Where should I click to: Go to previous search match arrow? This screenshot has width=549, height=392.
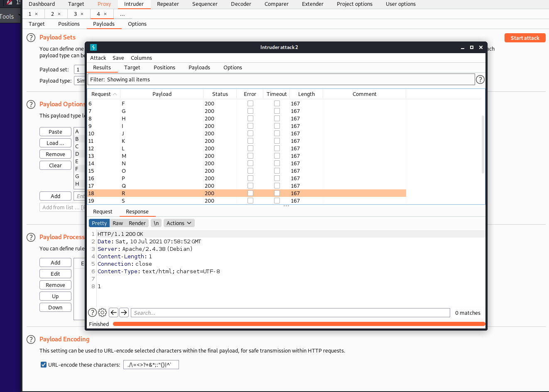(114, 312)
